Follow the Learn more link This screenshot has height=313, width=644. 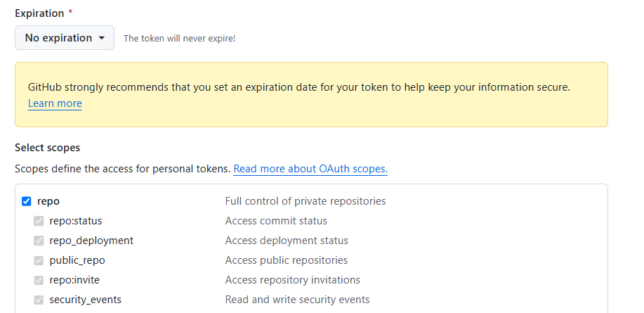(x=55, y=103)
